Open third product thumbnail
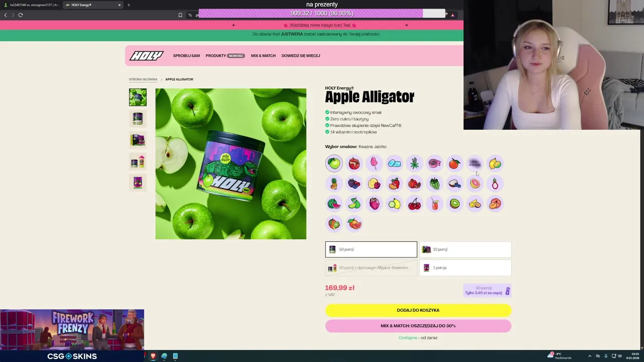 [138, 140]
